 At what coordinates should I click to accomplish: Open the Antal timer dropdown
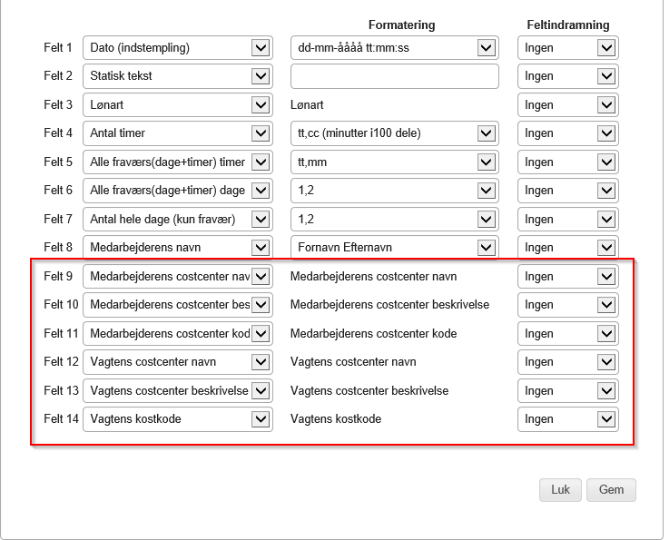click(178, 133)
